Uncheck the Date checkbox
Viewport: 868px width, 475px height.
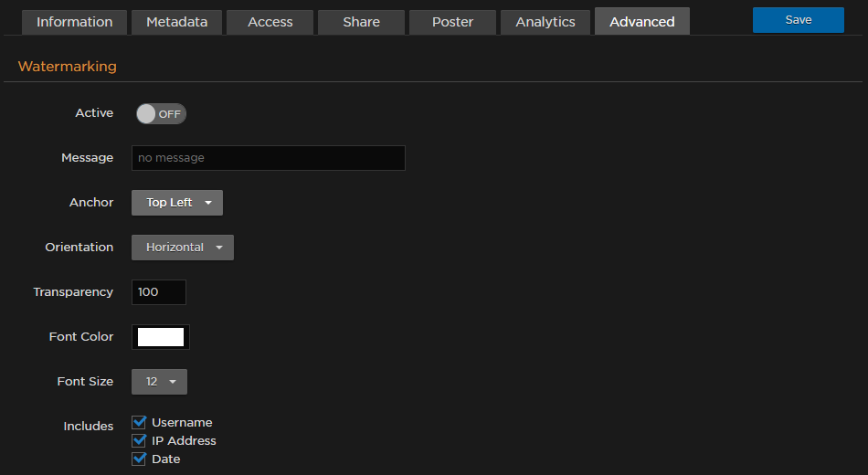click(140, 459)
